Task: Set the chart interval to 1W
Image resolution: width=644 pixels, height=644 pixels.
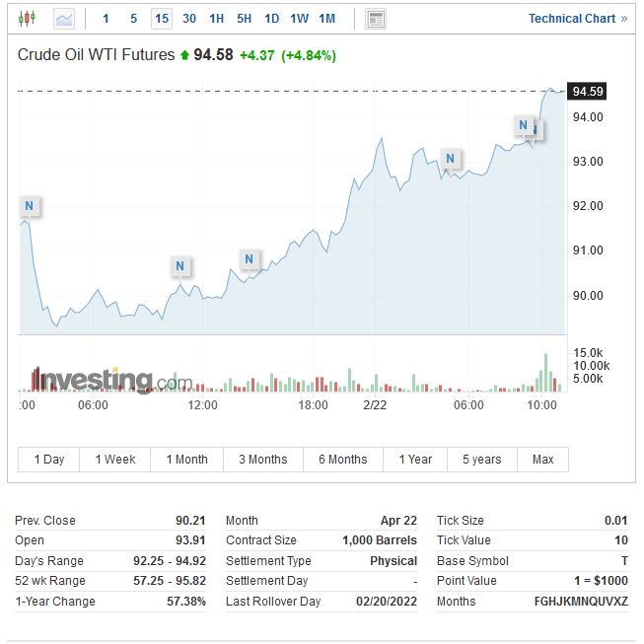Action: 300,19
